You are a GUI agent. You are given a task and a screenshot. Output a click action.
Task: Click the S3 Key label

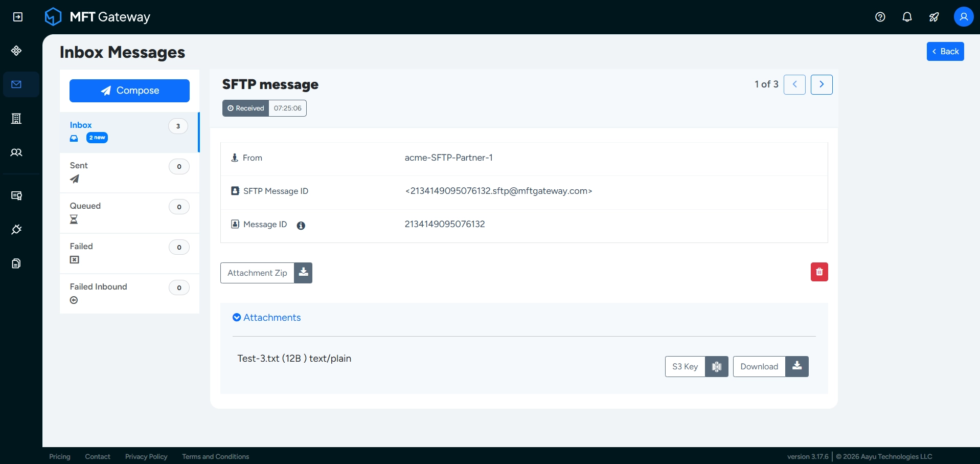click(685, 367)
